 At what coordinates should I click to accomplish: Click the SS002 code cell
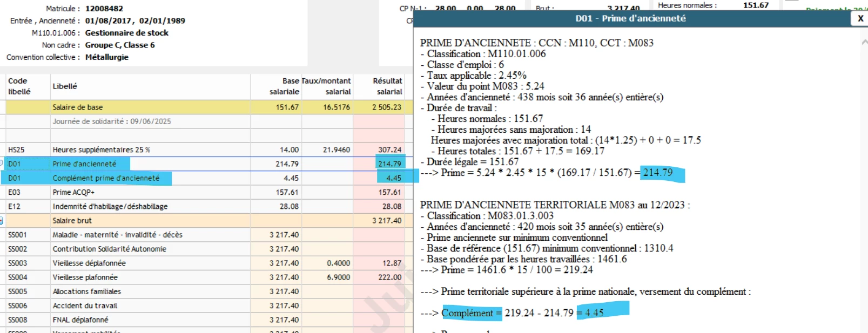[17, 249]
